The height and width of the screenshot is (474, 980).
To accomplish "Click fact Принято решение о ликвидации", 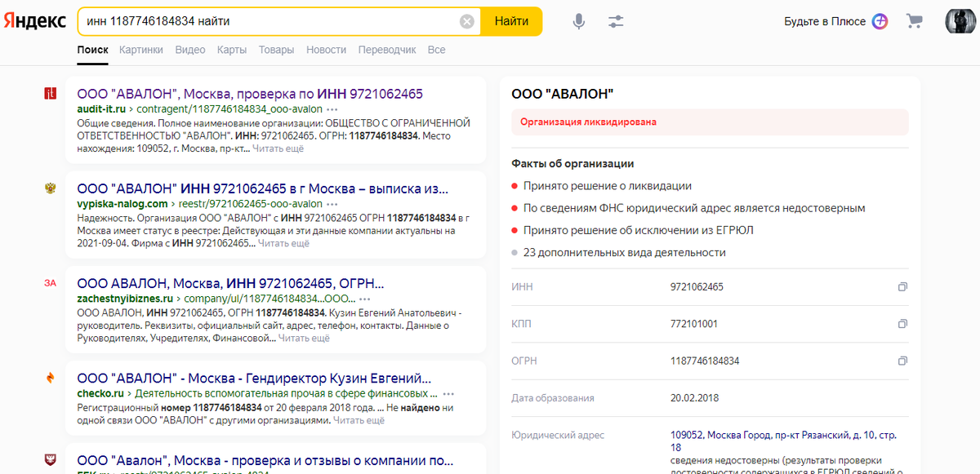I will click(608, 186).
